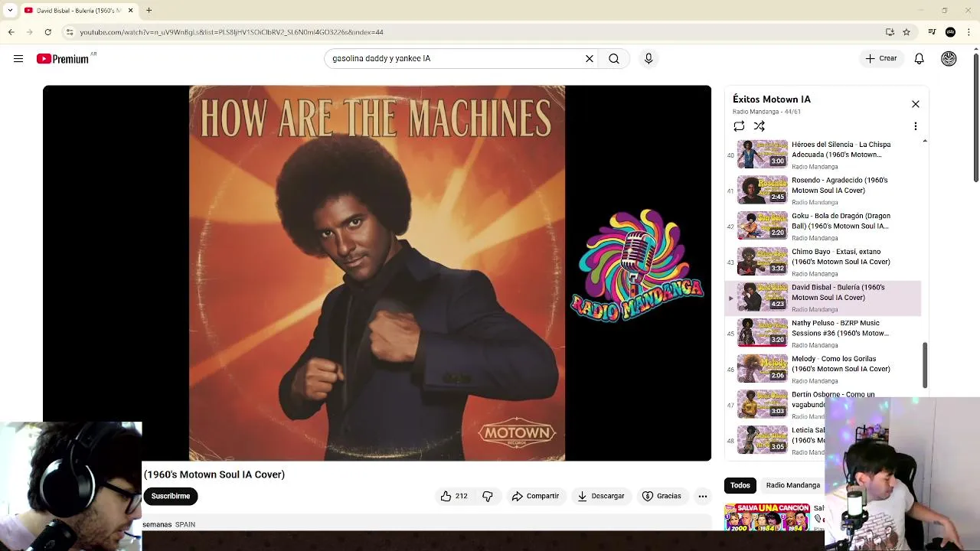Image resolution: width=980 pixels, height=551 pixels.
Task: Download the video with Descargar
Action: point(601,496)
